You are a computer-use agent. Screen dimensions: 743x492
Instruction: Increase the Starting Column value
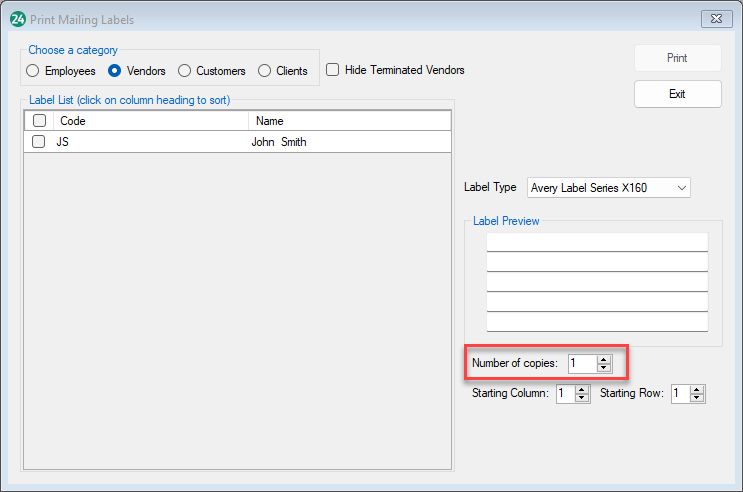(x=584, y=389)
